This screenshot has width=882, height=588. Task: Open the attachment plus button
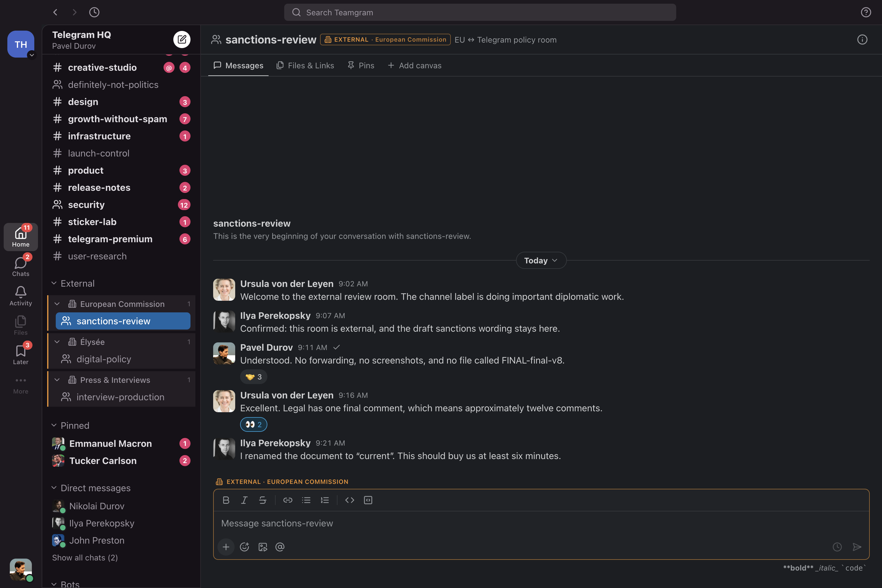pyautogui.click(x=226, y=547)
